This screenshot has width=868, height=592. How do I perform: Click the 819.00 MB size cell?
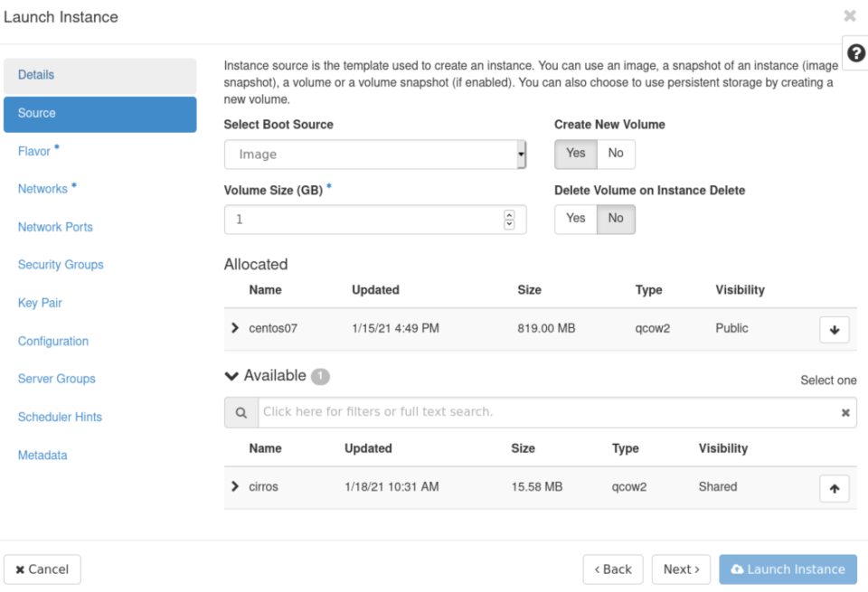(x=546, y=329)
